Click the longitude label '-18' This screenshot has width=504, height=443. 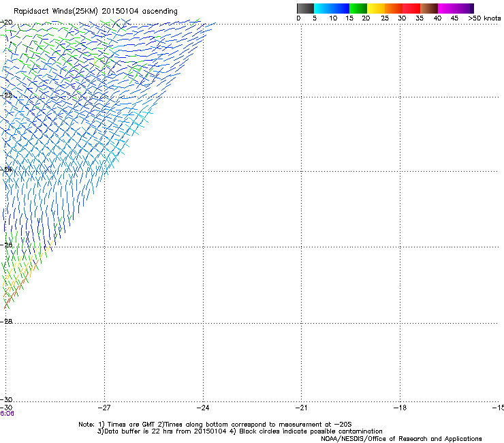click(400, 408)
